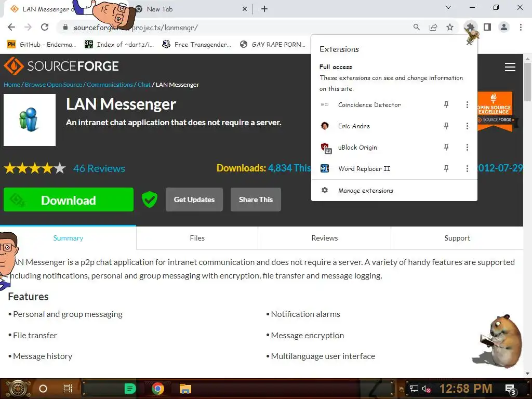The width and height of the screenshot is (532, 399).
Task: Reload the SourceForge page
Action: pos(45,27)
